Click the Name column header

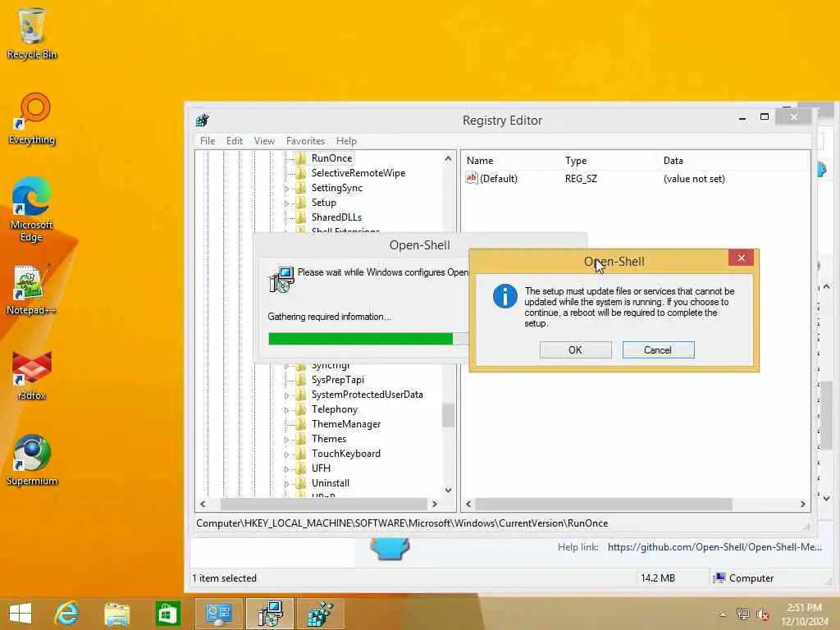point(479,161)
